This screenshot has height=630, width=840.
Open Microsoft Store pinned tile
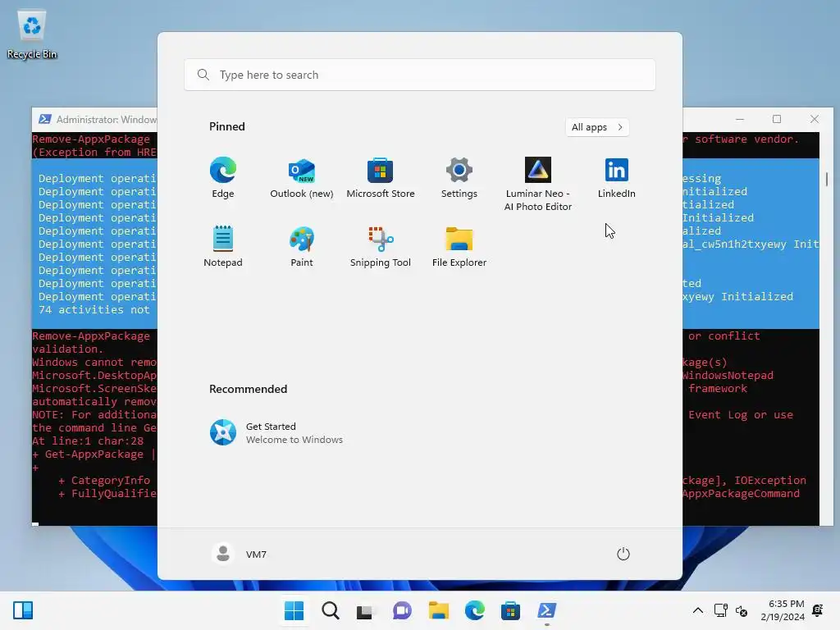click(381, 178)
